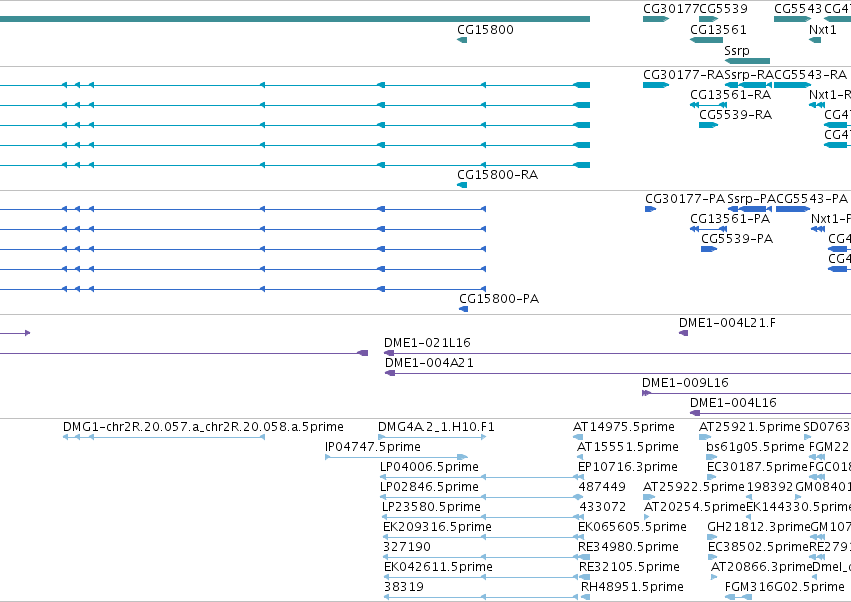Screen dimensions: 851x602
Task: Click the AT20866.3prime EST label
Action: point(761,568)
